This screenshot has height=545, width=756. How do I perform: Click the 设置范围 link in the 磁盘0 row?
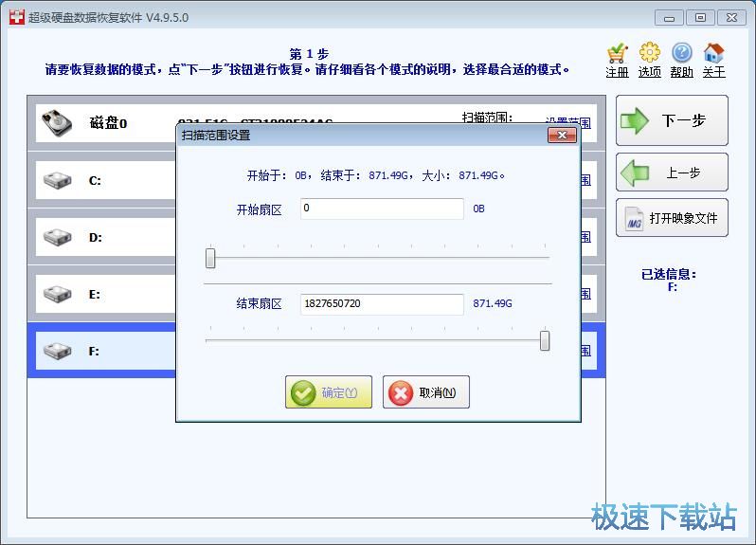pyautogui.click(x=568, y=122)
